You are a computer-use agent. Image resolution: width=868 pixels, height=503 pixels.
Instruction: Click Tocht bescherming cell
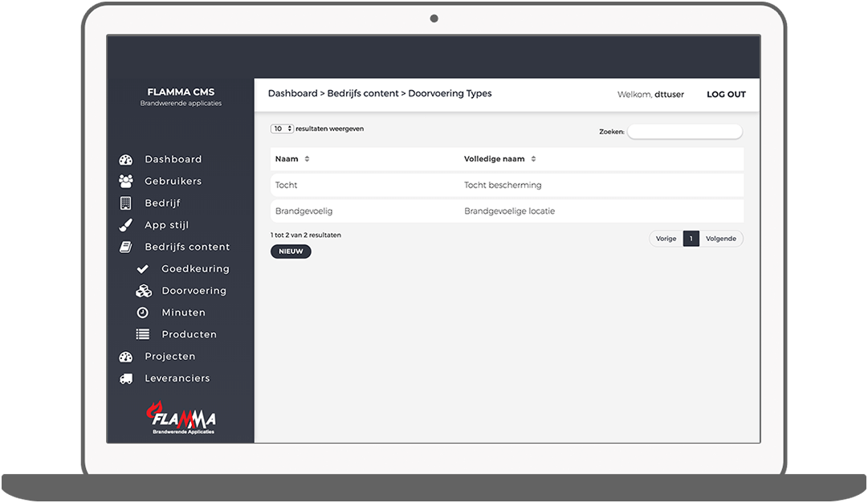(503, 185)
